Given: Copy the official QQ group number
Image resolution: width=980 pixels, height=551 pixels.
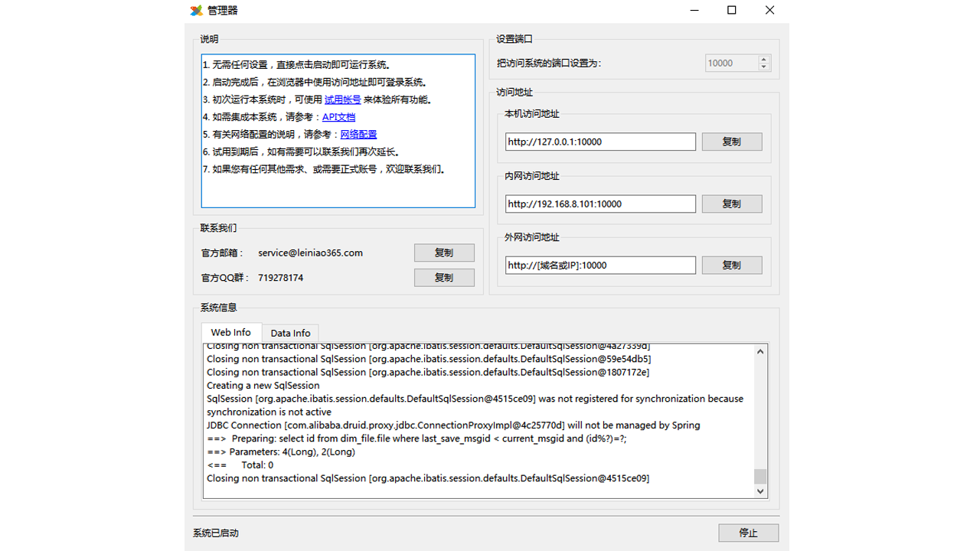Looking at the screenshot, I should point(444,278).
